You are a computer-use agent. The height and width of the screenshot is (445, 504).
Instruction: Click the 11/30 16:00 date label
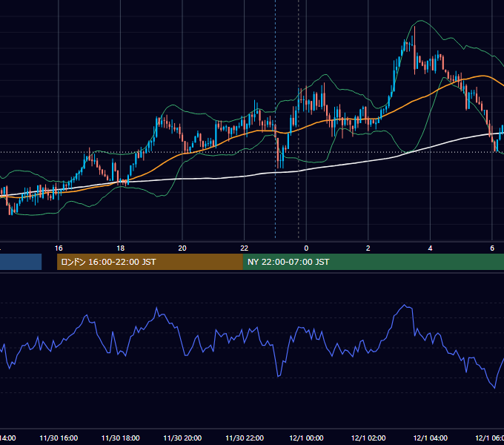coord(59,438)
